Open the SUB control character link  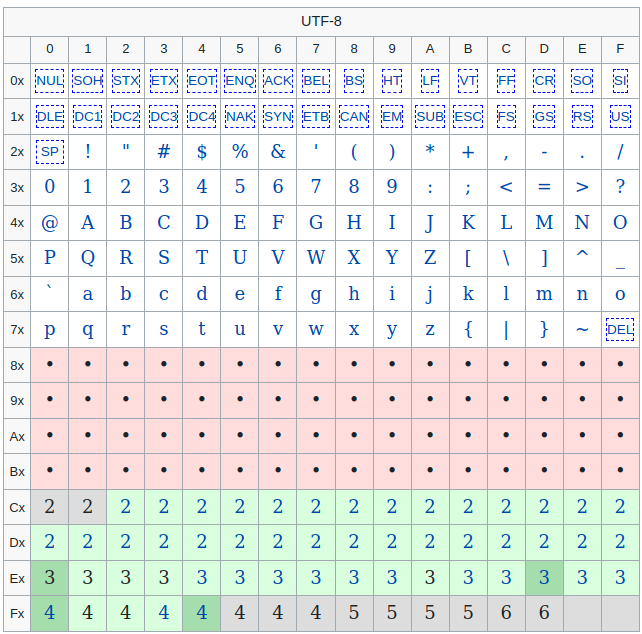pyautogui.click(x=430, y=117)
